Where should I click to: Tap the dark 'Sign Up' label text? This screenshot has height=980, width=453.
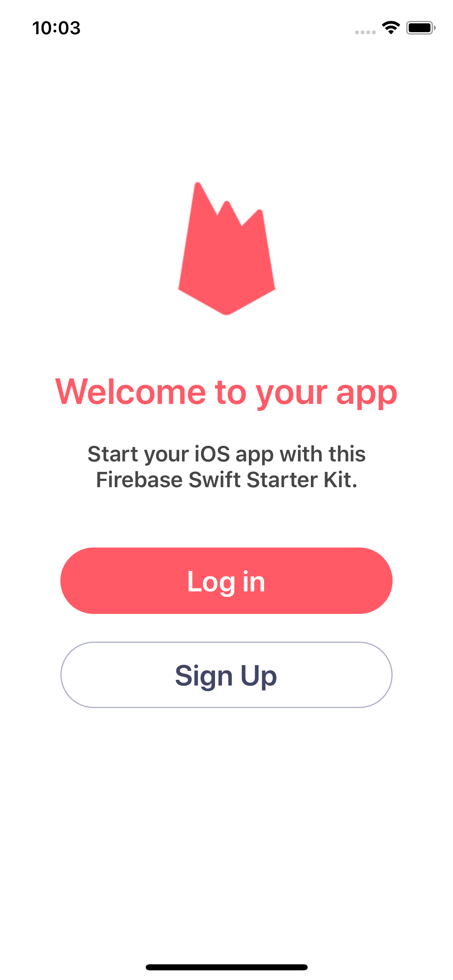click(226, 676)
